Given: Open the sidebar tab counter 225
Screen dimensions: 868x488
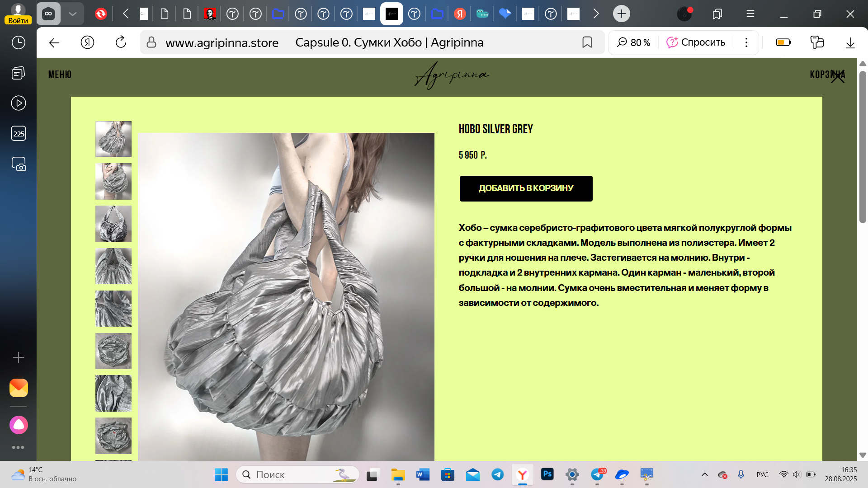Looking at the screenshot, I should (x=18, y=133).
